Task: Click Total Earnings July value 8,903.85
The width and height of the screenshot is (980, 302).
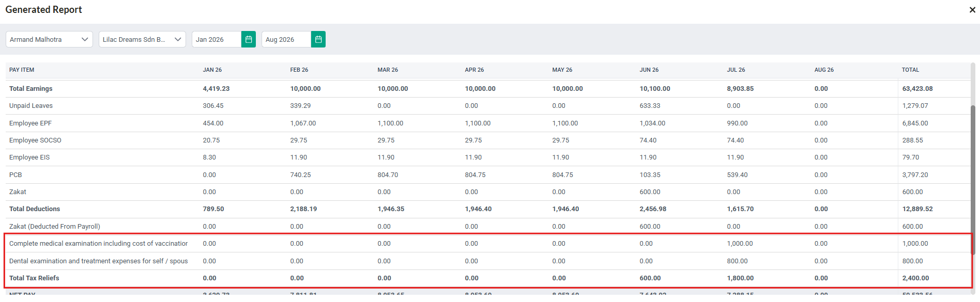Action: click(740, 89)
